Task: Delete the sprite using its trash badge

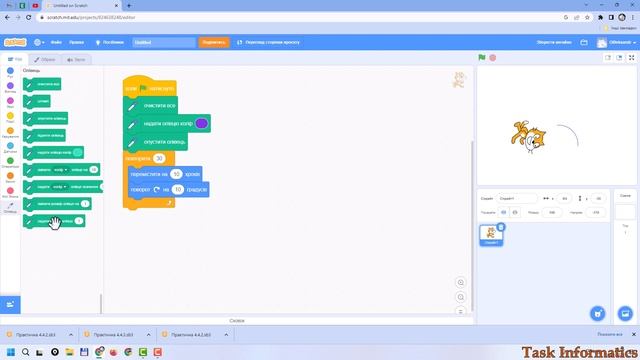Action: click(x=501, y=227)
